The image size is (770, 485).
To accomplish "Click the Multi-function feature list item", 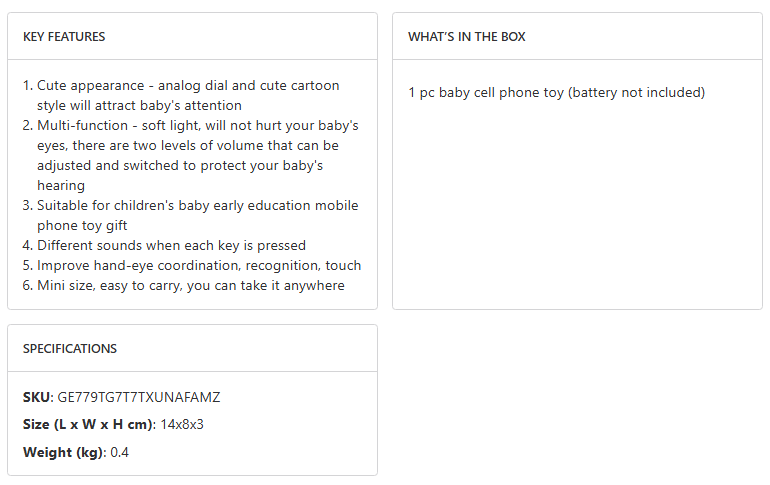I will click(197, 126).
